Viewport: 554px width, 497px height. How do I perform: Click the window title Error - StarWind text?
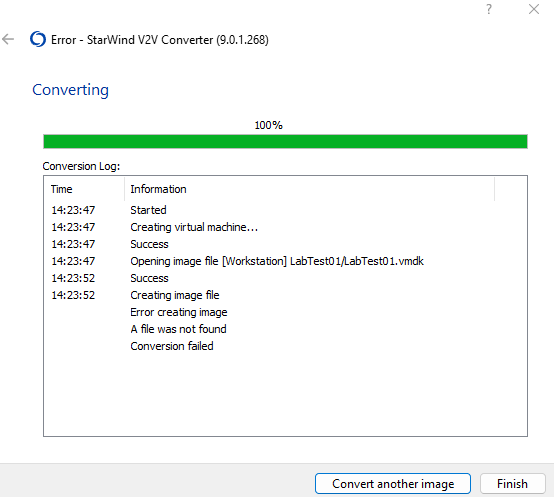coord(160,40)
